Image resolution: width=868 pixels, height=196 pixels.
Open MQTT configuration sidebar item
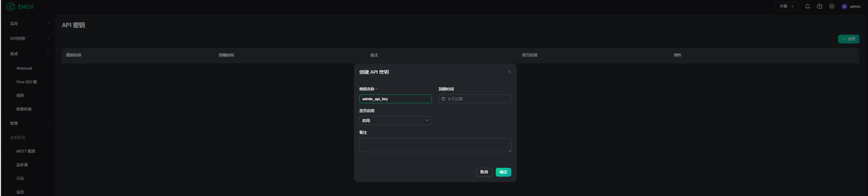click(x=26, y=151)
